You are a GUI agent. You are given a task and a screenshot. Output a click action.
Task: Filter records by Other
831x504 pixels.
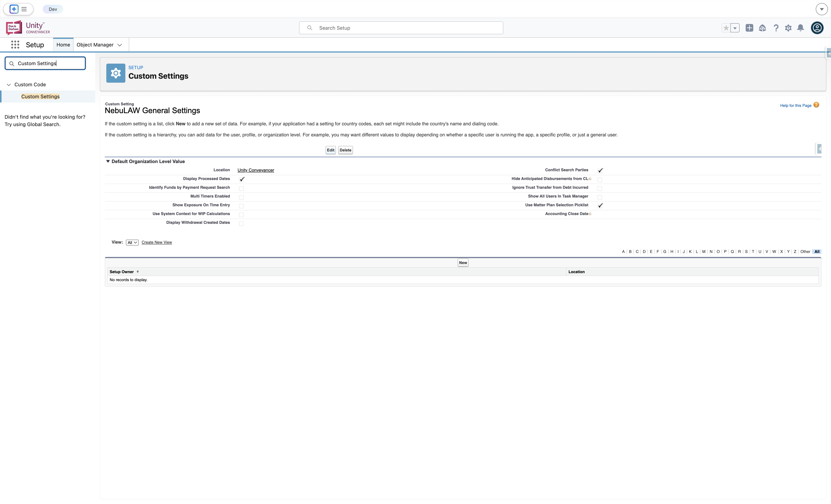tap(805, 251)
